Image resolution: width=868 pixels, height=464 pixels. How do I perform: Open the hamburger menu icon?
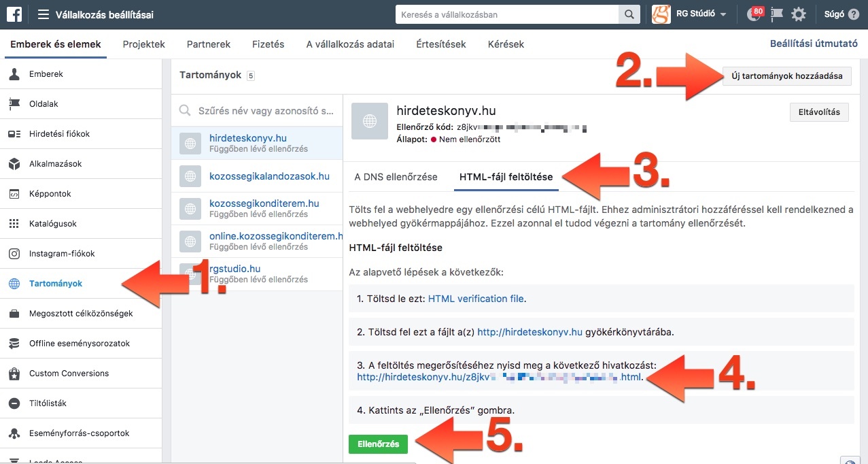[x=44, y=14]
